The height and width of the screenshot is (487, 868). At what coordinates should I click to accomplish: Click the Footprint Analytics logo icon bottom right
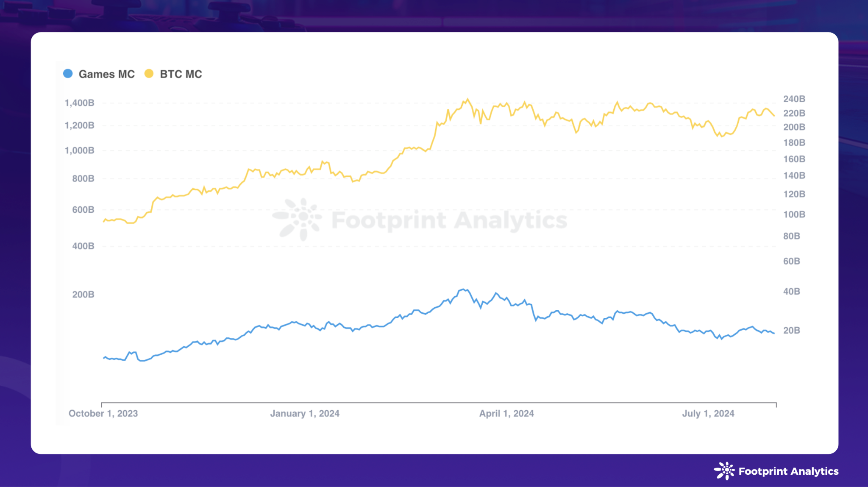[x=724, y=471]
